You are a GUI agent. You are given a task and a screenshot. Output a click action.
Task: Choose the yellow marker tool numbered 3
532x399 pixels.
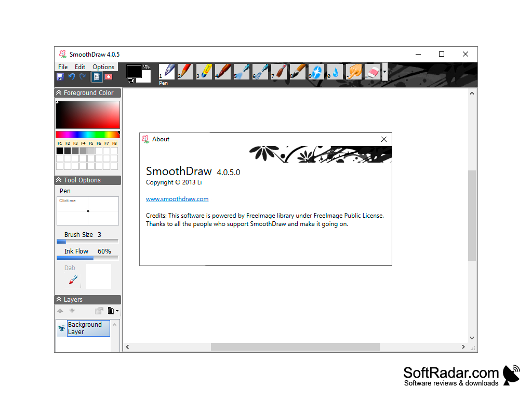[204, 72]
